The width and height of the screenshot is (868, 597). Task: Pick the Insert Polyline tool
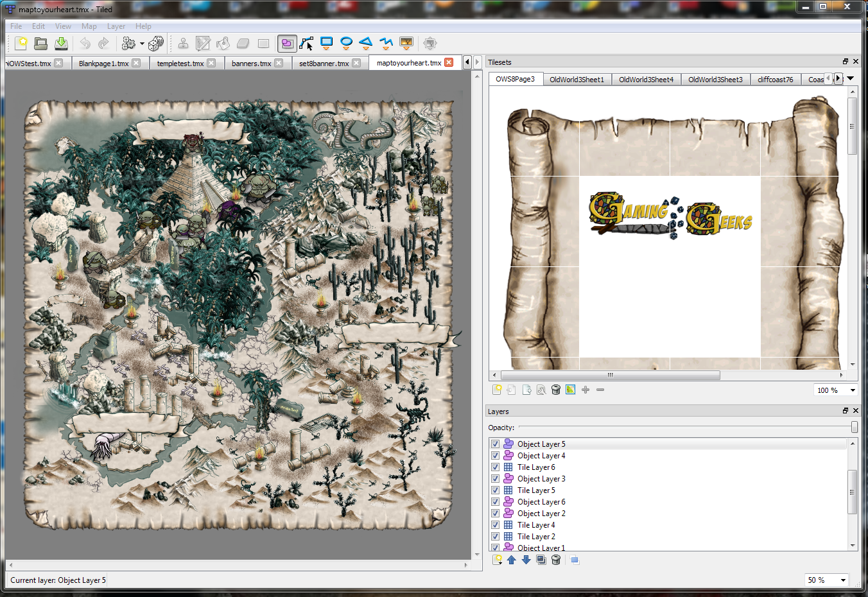point(386,43)
